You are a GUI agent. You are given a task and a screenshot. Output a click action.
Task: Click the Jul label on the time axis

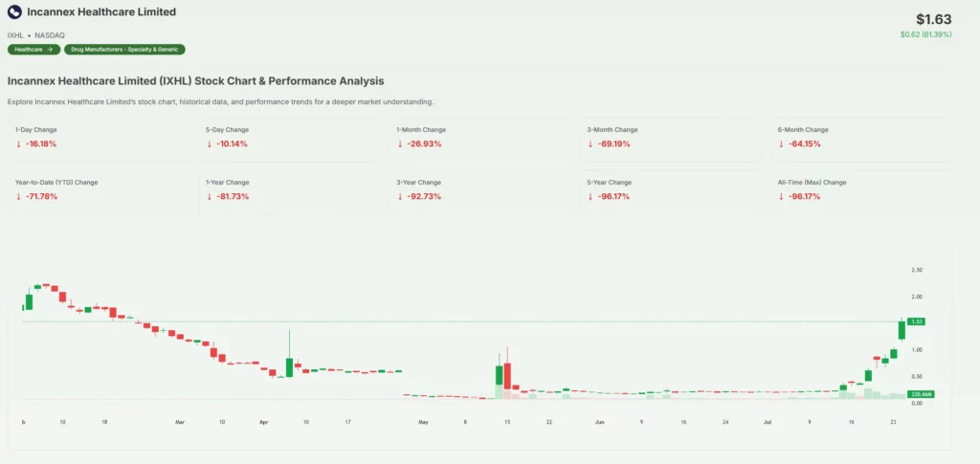767,422
